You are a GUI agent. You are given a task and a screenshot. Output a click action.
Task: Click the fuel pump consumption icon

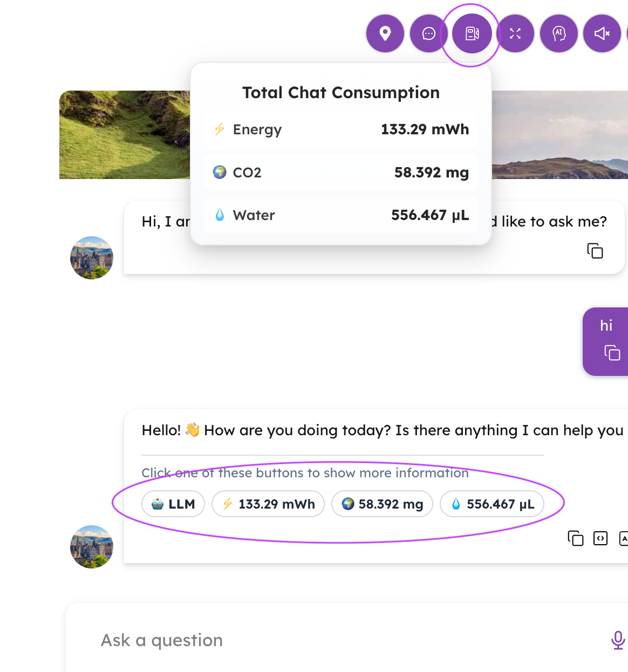[x=472, y=34]
